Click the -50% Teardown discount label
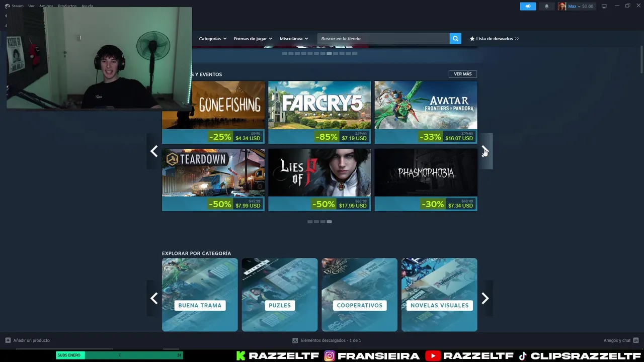The image size is (644, 362). tap(220, 204)
